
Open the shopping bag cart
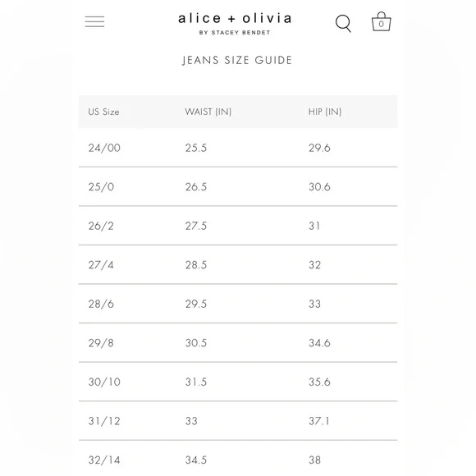point(382,21)
